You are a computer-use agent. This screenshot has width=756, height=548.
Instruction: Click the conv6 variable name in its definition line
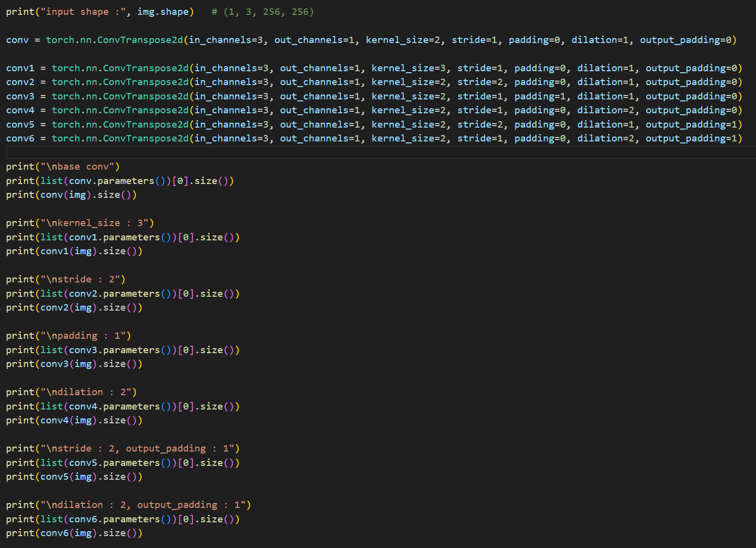coord(20,138)
